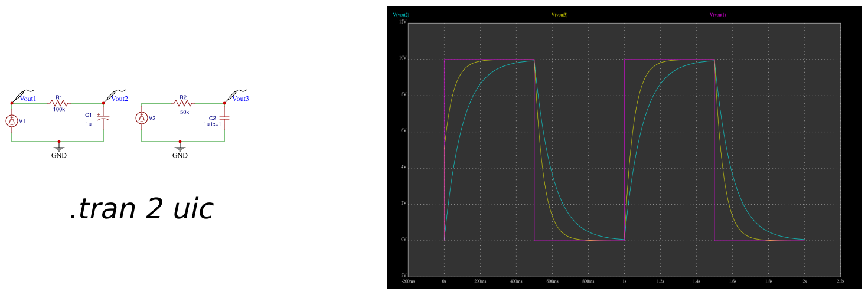Click the 1u ic=1 capacitor value label
The height and width of the screenshot is (295, 868).
tap(212, 124)
